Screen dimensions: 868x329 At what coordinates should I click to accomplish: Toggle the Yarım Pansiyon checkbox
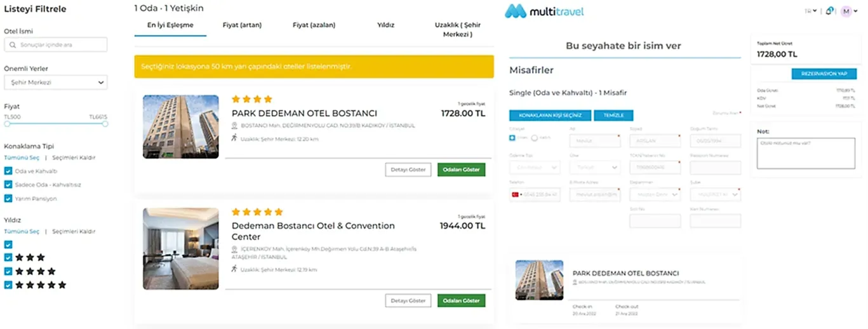click(8, 198)
